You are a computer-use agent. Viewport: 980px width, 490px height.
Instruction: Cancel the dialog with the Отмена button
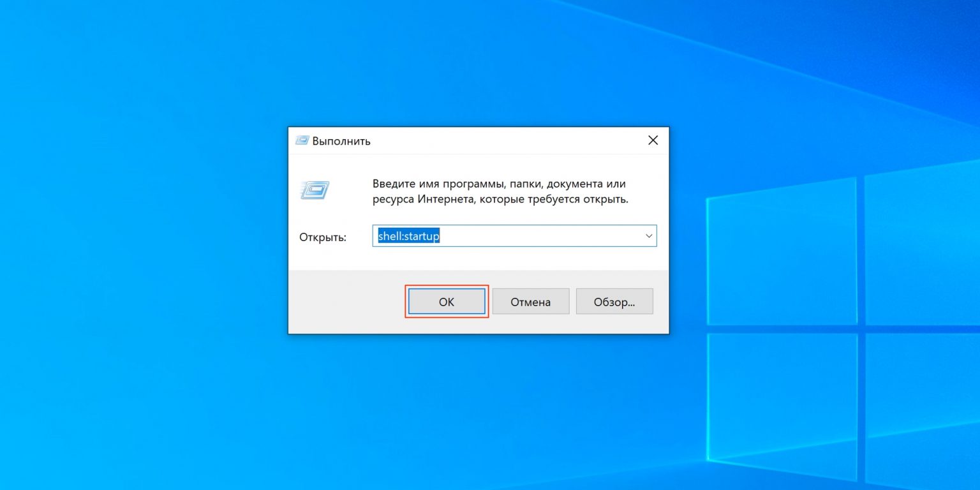pyautogui.click(x=530, y=301)
